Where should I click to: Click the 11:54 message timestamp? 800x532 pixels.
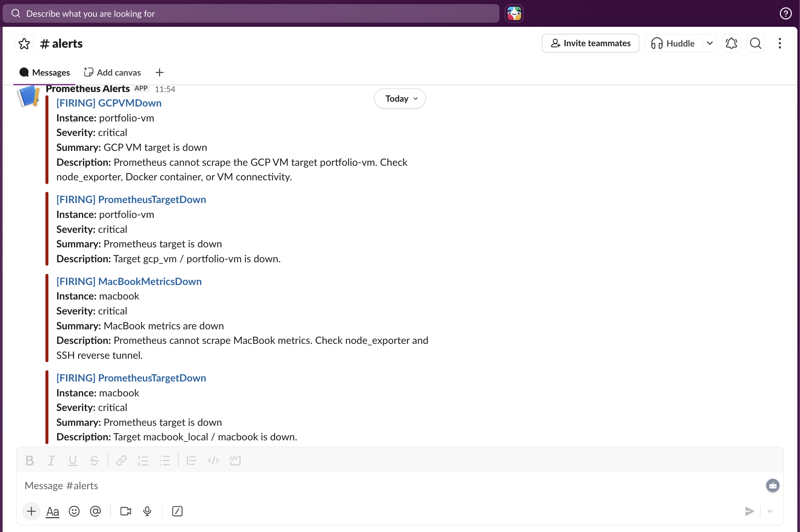point(165,89)
